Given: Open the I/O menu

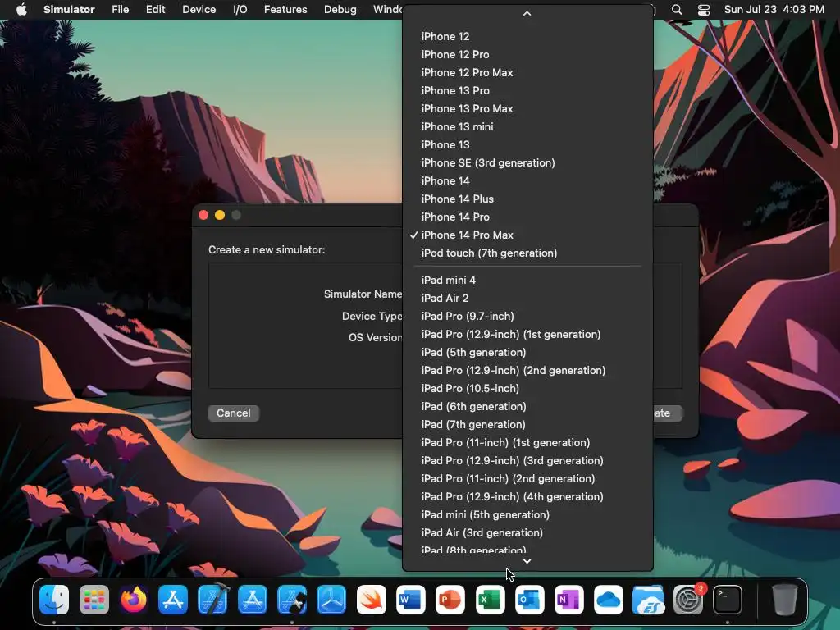Looking at the screenshot, I should [x=240, y=10].
